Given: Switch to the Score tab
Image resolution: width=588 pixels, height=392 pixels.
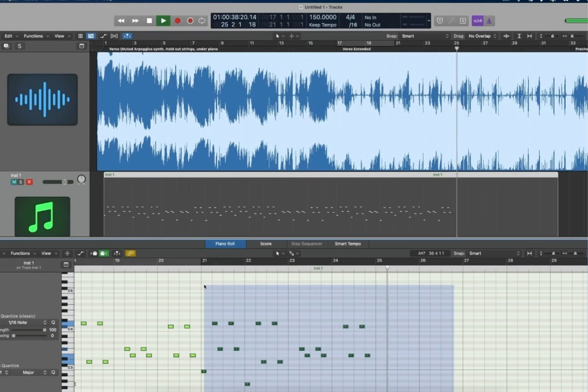Looking at the screenshot, I should point(266,244).
